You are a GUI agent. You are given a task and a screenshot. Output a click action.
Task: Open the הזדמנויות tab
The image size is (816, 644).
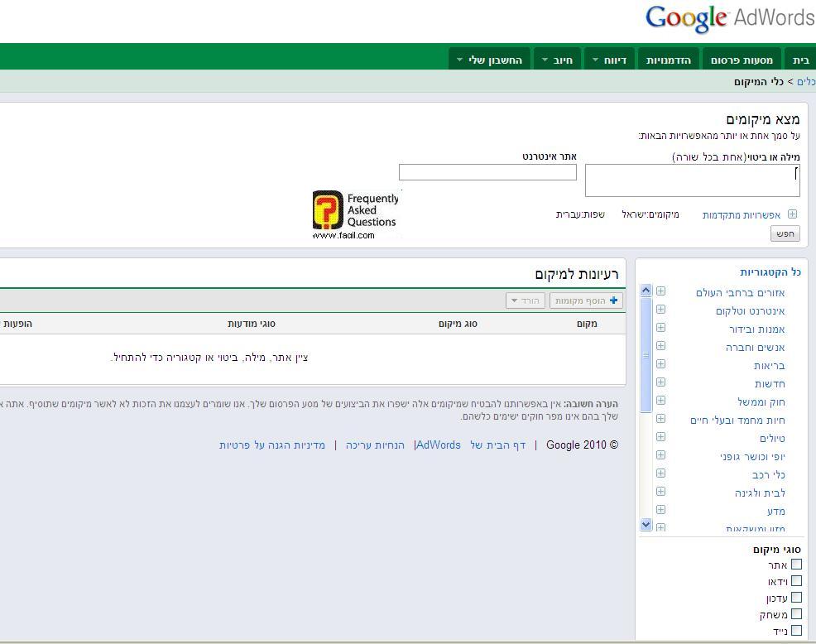pos(668,60)
